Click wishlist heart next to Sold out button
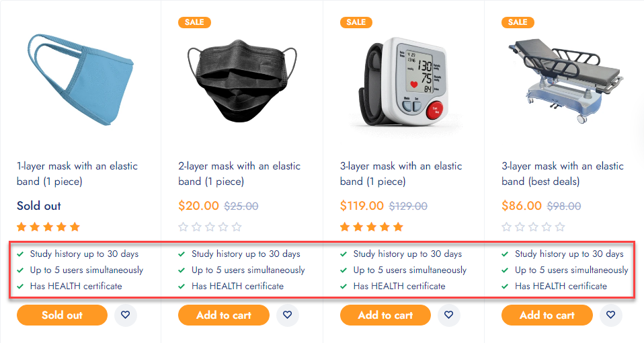The width and height of the screenshot is (644, 343). [125, 315]
